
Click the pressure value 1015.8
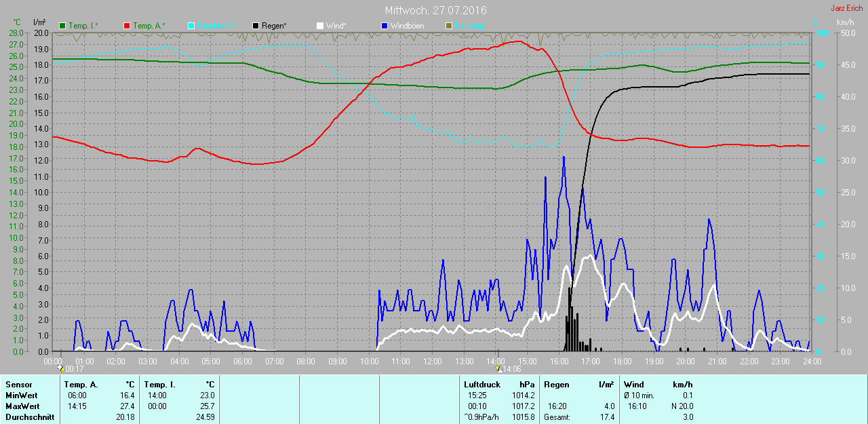point(524,417)
